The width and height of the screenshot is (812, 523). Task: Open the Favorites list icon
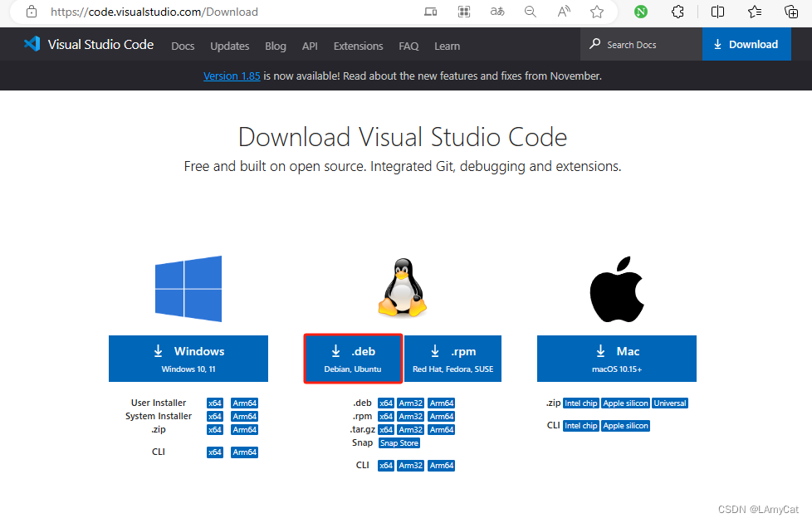755,12
